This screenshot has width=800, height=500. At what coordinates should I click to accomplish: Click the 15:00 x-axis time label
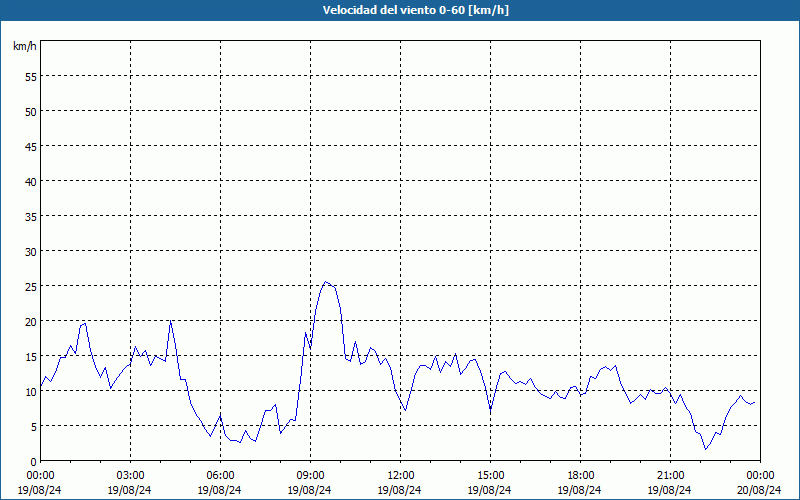pos(490,476)
